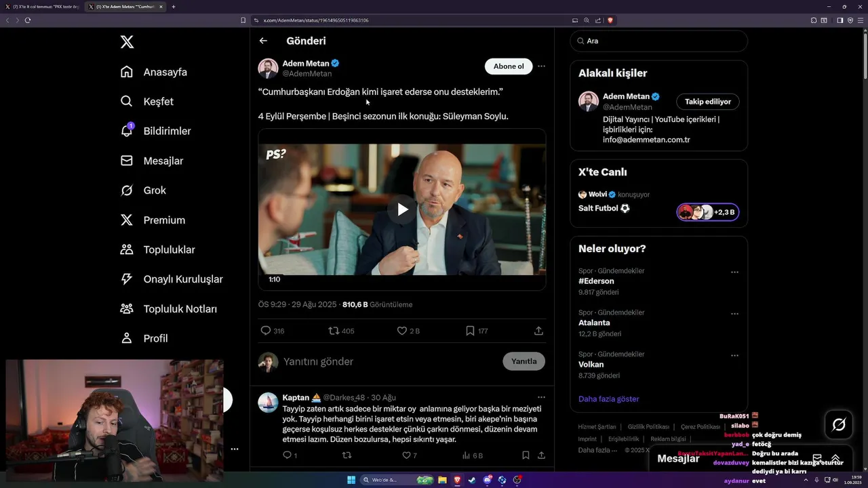Share Kaptan's comment
Viewport: 868px width, 488px height.
tap(541, 455)
